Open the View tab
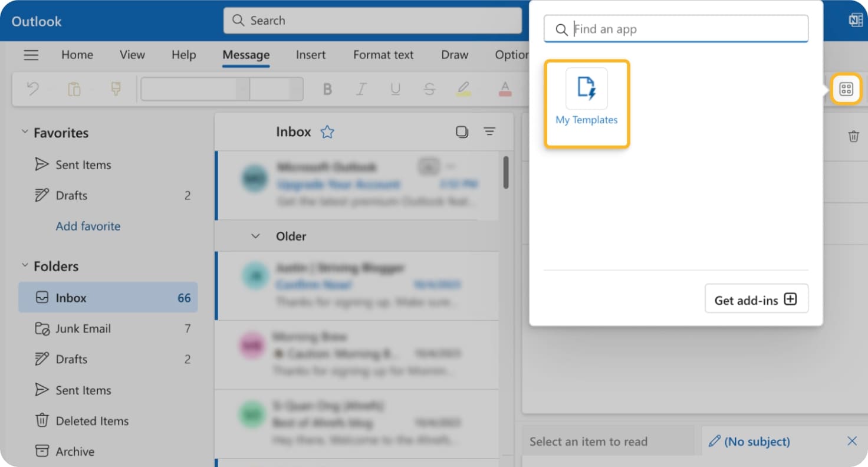Image resolution: width=868 pixels, height=467 pixels. (x=132, y=55)
